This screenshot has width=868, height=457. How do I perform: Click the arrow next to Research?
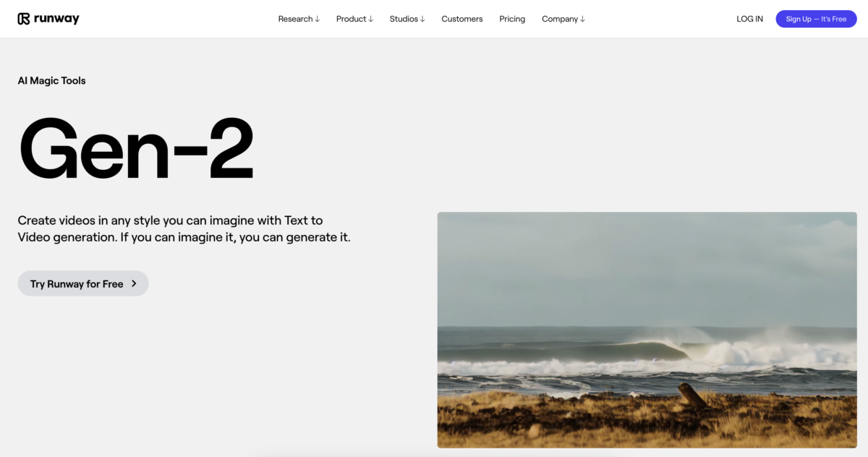click(x=317, y=20)
